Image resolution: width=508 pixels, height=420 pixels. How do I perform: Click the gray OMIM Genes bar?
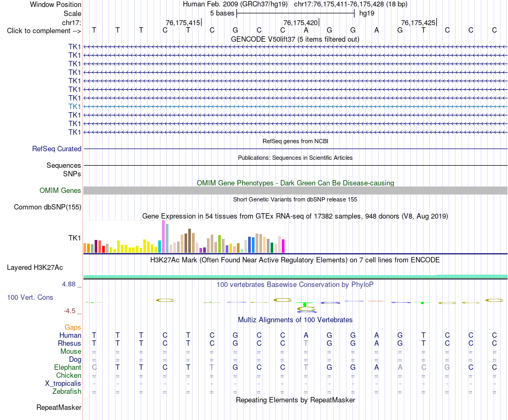tap(295, 190)
